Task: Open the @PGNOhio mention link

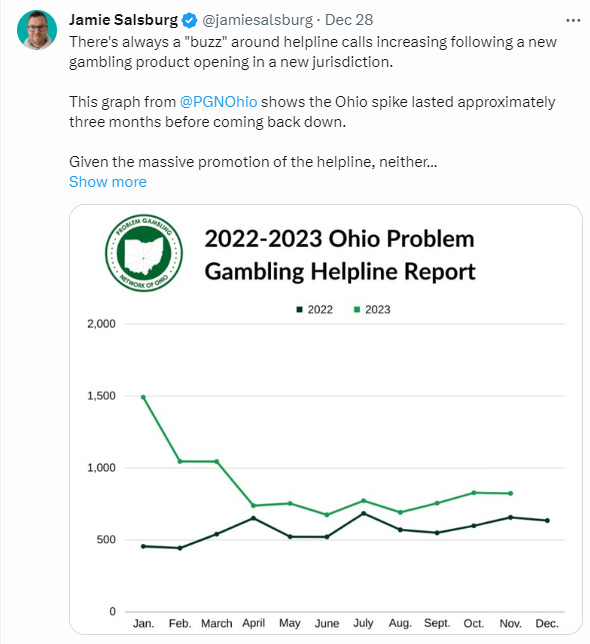Action: click(218, 102)
